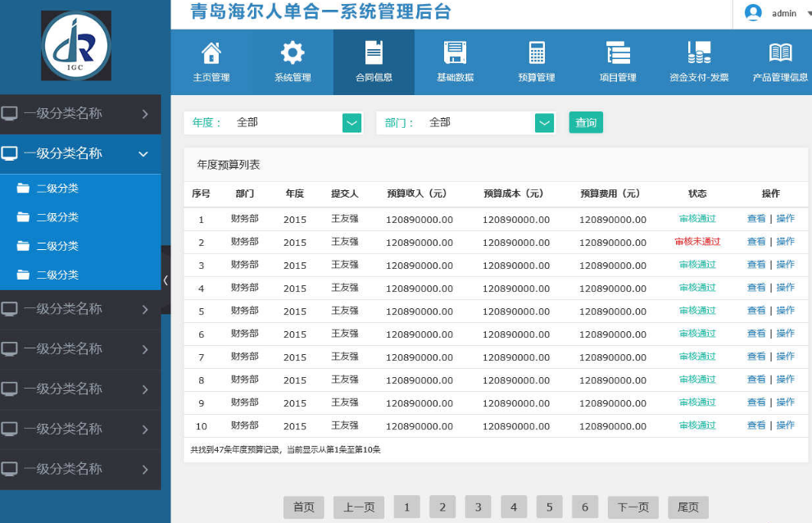The height and width of the screenshot is (523, 812).
Task: Open the 部门 dropdown
Action: [543, 121]
